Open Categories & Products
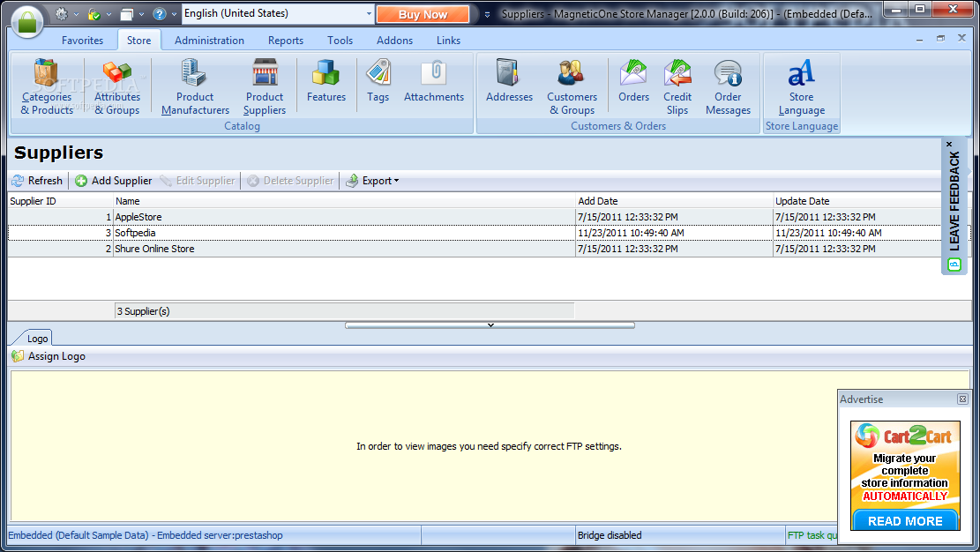This screenshot has width=980, height=552. (x=46, y=87)
